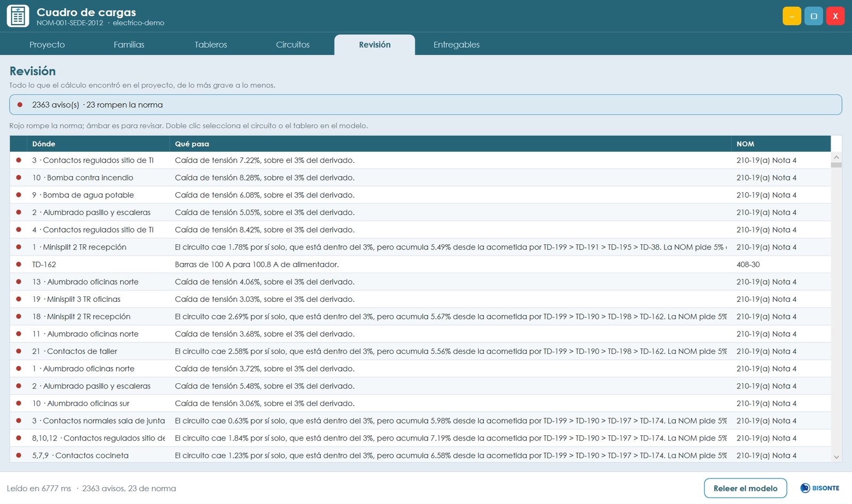
Task: Close the window with the red X
Action: point(835,16)
